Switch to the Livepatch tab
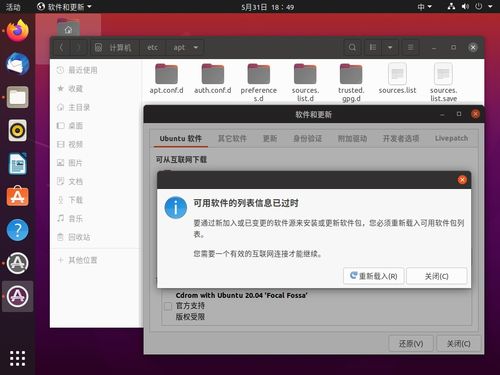 point(451,138)
